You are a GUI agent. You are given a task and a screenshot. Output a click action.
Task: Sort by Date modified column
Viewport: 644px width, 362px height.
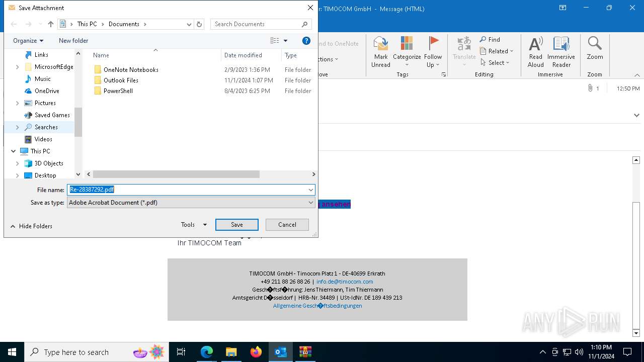[x=243, y=55]
